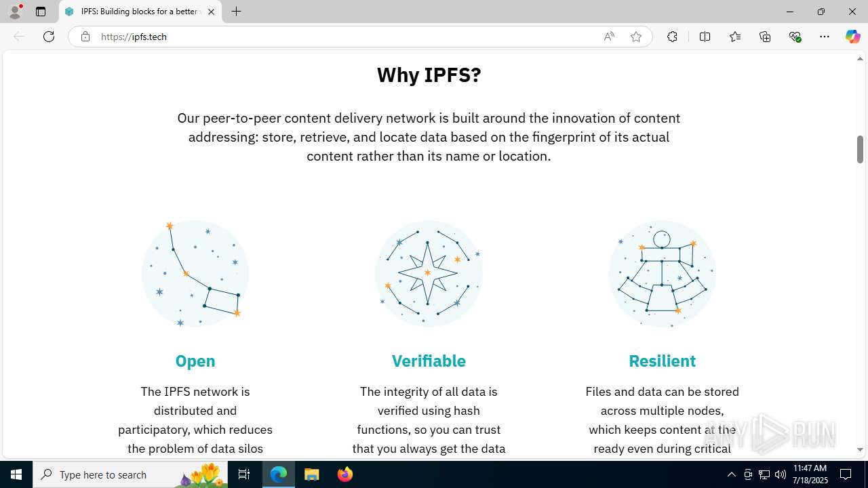Select the IPFS: Building blocks tab
Screen dimensions: 868x488
click(x=140, y=12)
